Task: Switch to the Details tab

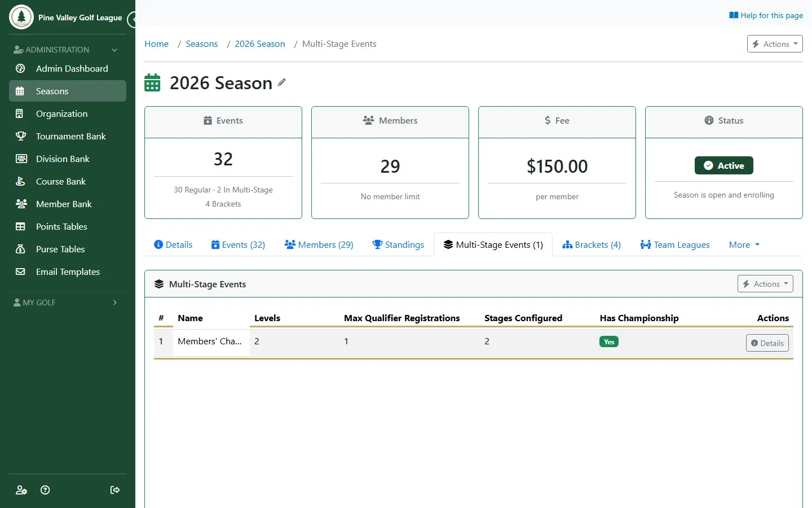Action: pyautogui.click(x=173, y=244)
